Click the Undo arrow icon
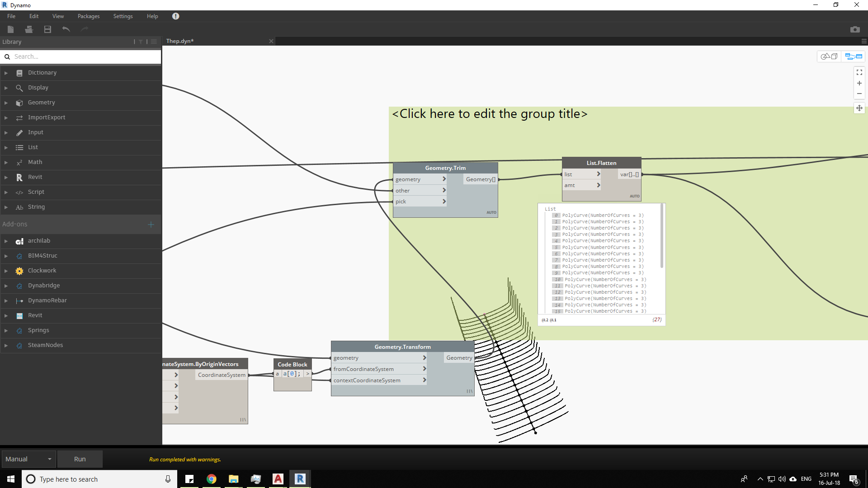The image size is (868, 488). (66, 29)
